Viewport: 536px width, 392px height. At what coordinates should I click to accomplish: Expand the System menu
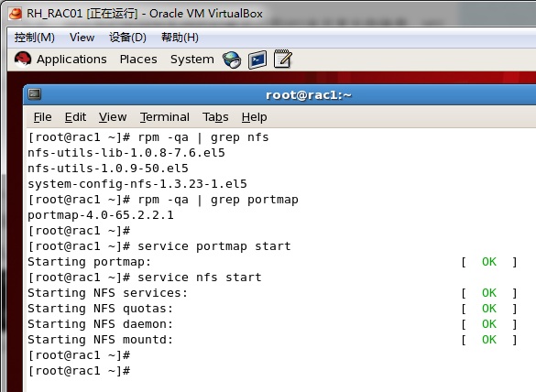click(192, 60)
